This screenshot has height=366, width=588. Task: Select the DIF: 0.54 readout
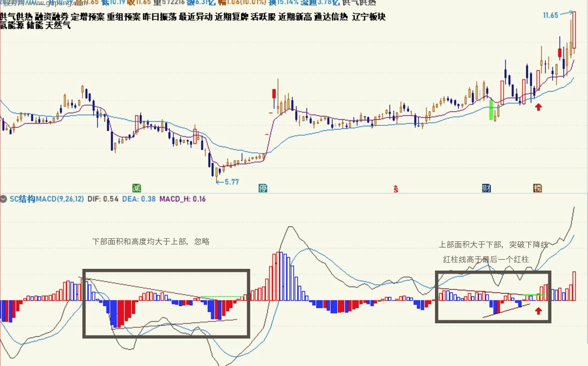[103, 199]
